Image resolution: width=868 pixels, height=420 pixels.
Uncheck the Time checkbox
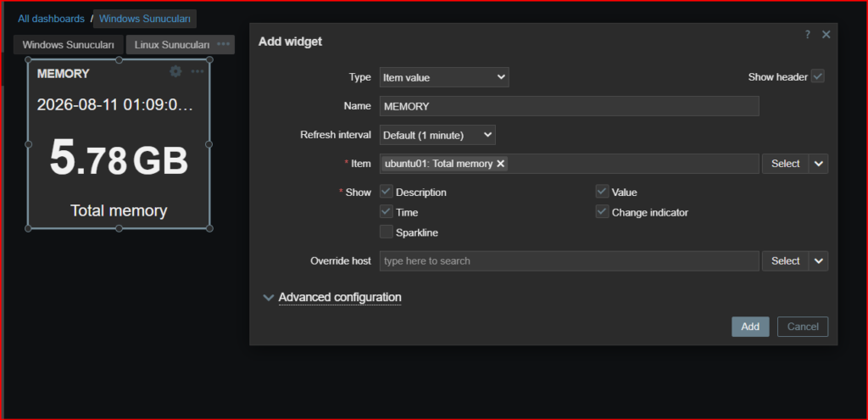coord(387,211)
